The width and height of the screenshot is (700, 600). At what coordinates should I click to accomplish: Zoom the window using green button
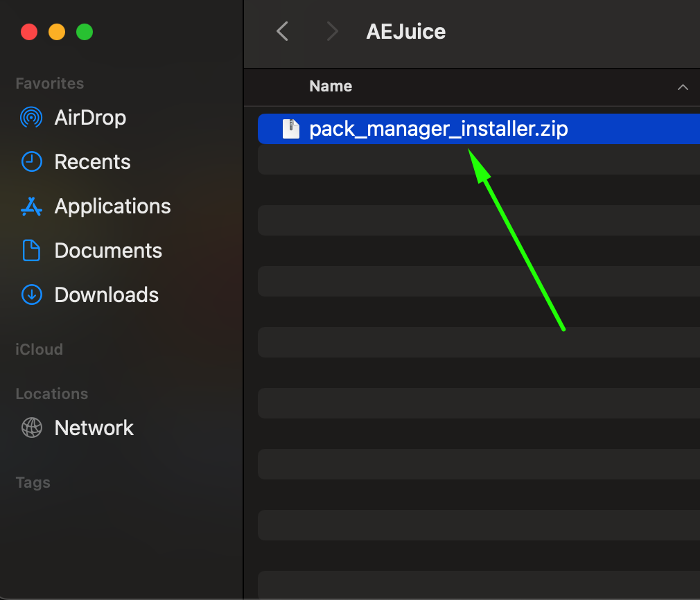(x=85, y=32)
